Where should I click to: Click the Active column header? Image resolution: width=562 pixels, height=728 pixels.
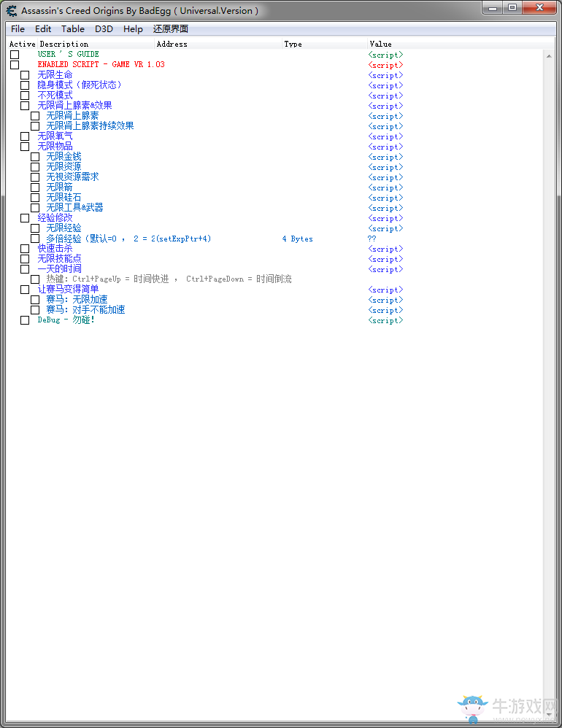click(x=23, y=44)
